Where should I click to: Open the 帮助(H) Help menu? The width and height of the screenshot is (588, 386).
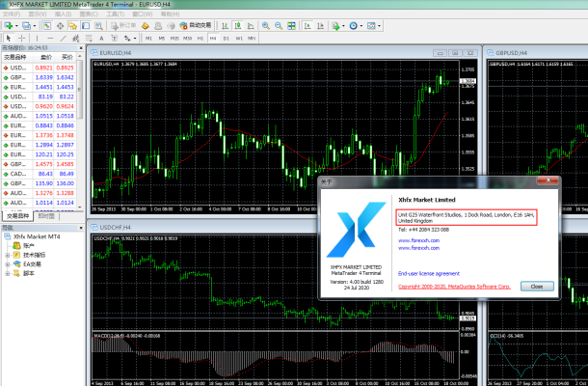(x=170, y=14)
